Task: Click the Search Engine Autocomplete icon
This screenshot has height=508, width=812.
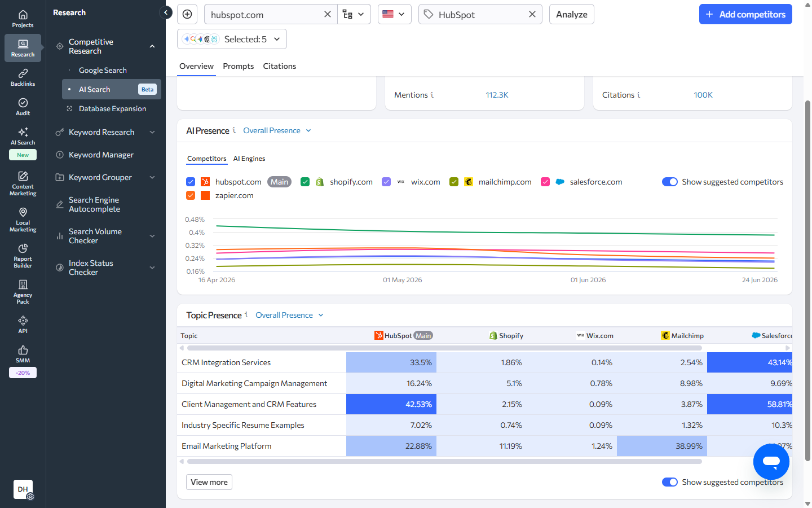Action: click(60, 204)
